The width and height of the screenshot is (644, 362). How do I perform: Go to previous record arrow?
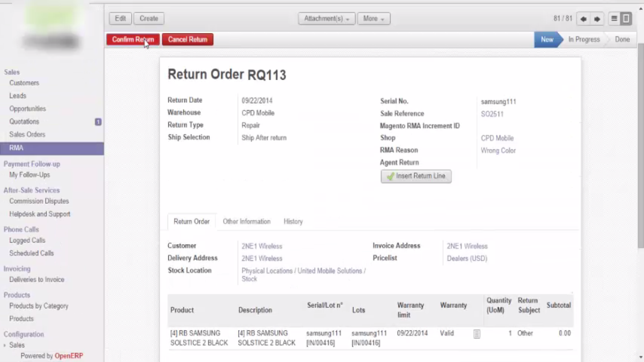coord(584,19)
